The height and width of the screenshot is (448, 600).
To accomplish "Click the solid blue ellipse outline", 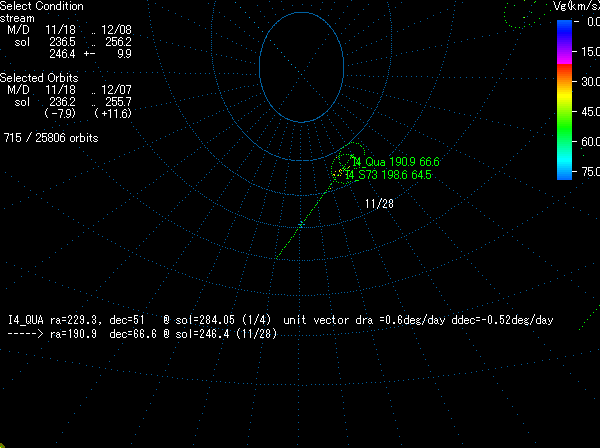I will coord(302,67).
